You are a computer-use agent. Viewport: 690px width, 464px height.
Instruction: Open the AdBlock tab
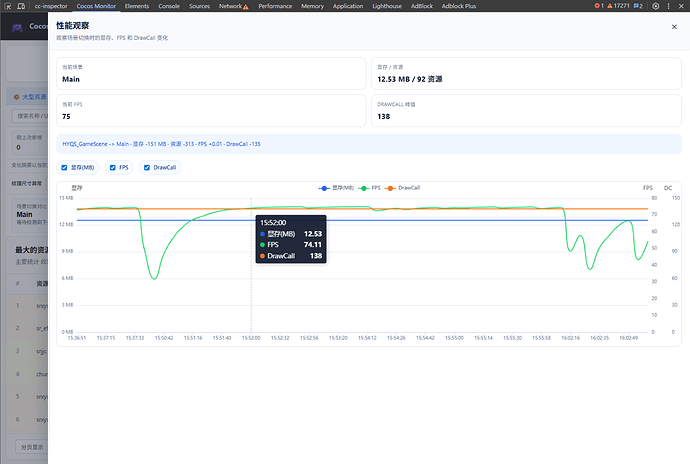point(422,6)
